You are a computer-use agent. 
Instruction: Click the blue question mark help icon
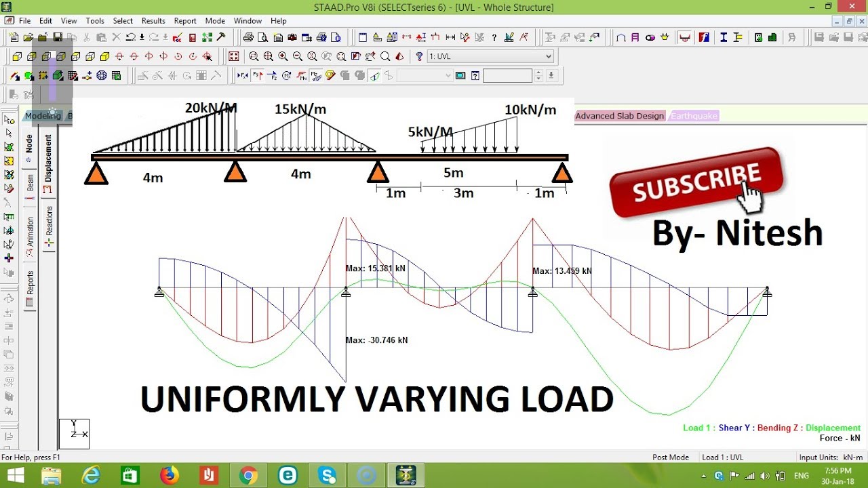pos(419,57)
